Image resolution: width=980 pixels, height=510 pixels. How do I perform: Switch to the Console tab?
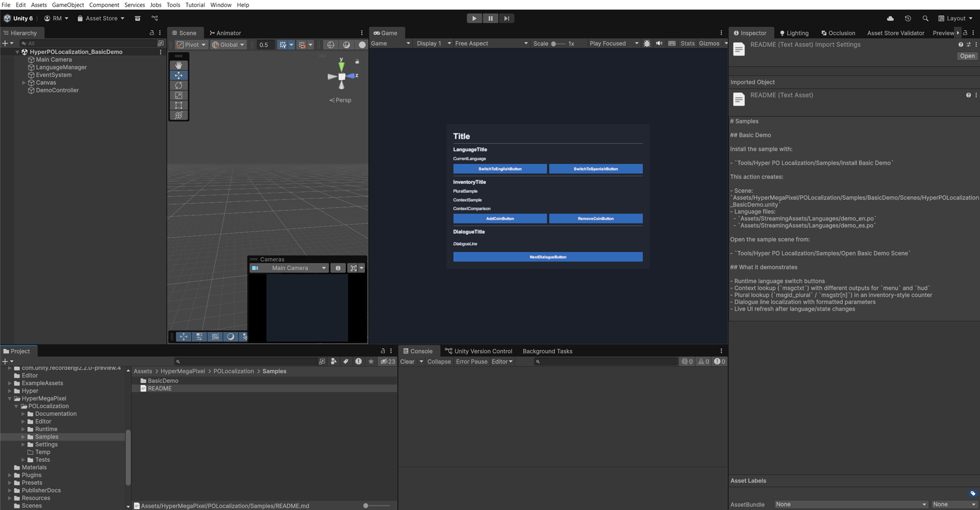(419, 351)
